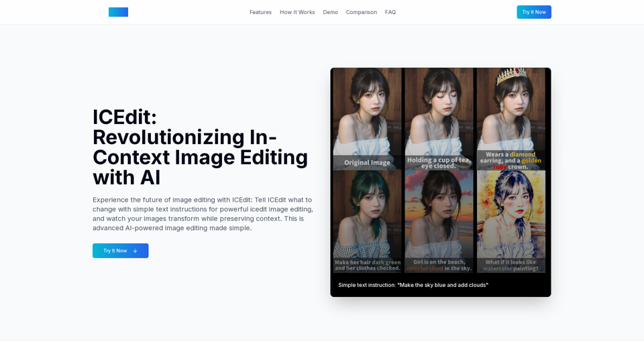Select the diamond earring and crown example
This screenshot has width=644, height=362.
pyautogui.click(x=511, y=119)
